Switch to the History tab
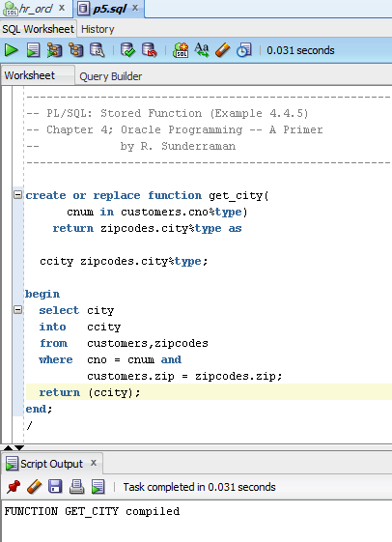The image size is (392, 542). click(x=98, y=29)
